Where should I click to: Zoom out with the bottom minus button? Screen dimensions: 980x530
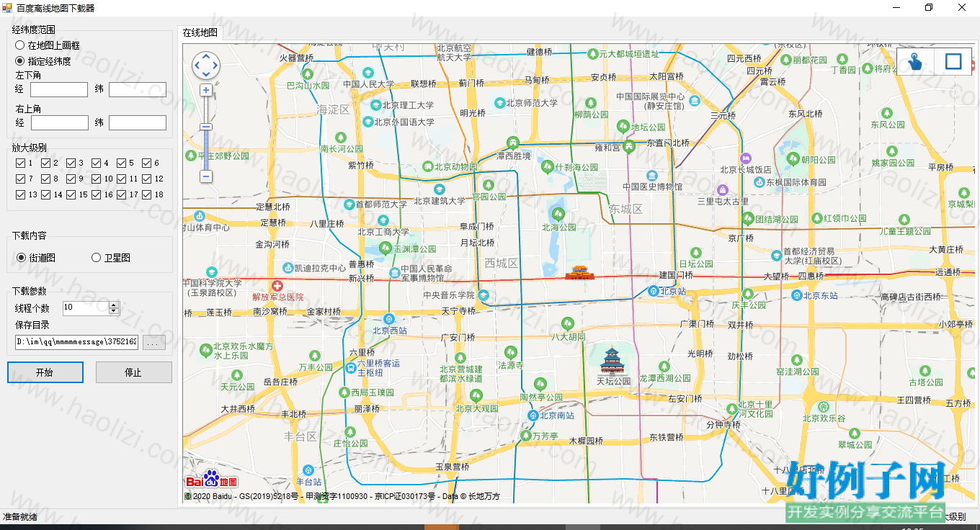coord(206,176)
